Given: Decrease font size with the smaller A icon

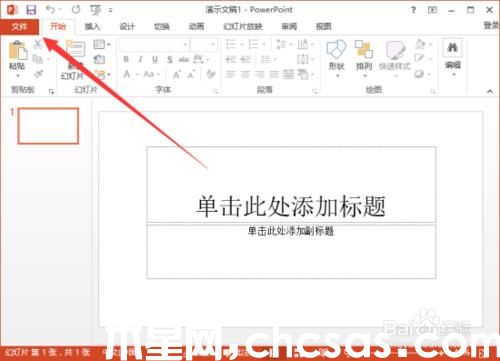Looking at the screenshot, I should (191, 74).
